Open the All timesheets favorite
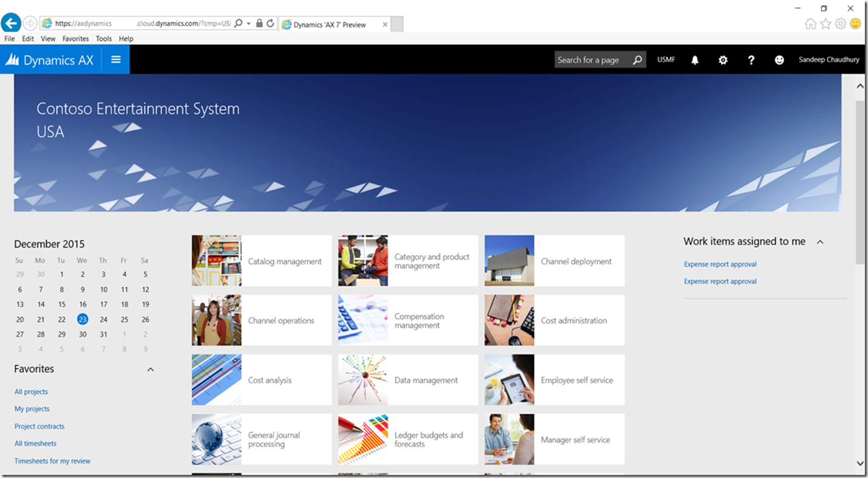This screenshot has width=868, height=478. pos(35,443)
